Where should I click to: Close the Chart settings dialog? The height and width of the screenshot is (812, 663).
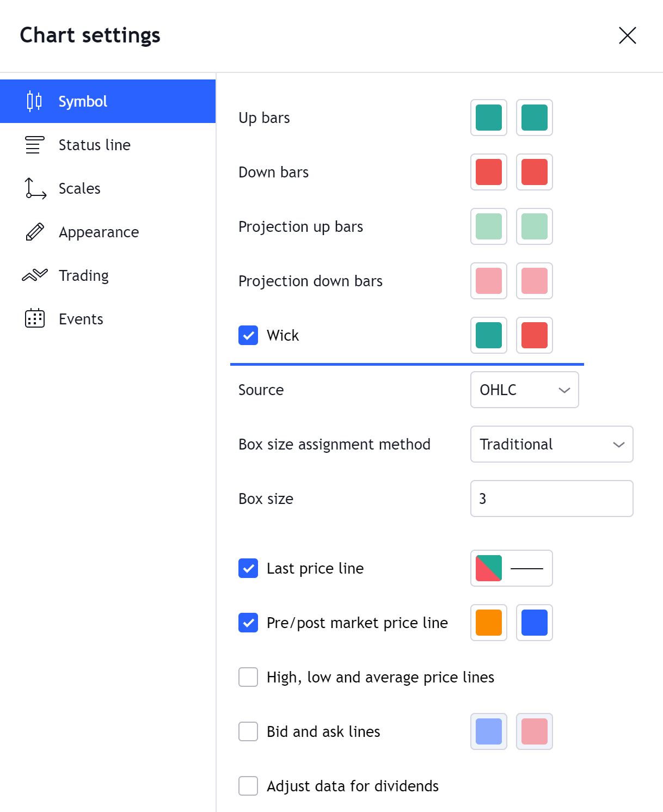627,35
